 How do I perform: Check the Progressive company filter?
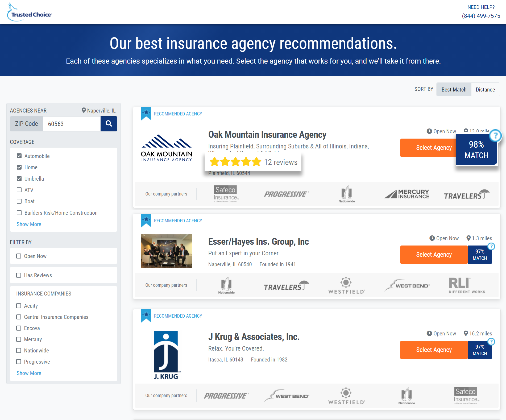click(x=19, y=361)
